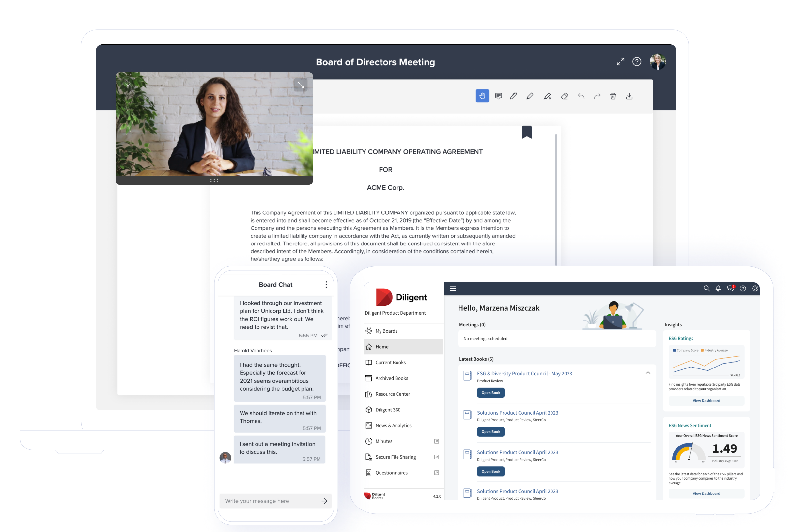Collapse video panel with chevron
Screen dimensions: 793x532
128,85
